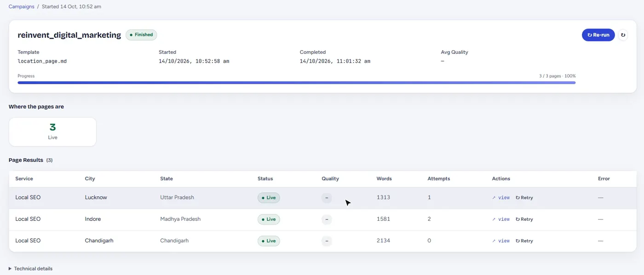Click the Actions column header
Viewport: 644px width, 275px height.
[501, 178]
